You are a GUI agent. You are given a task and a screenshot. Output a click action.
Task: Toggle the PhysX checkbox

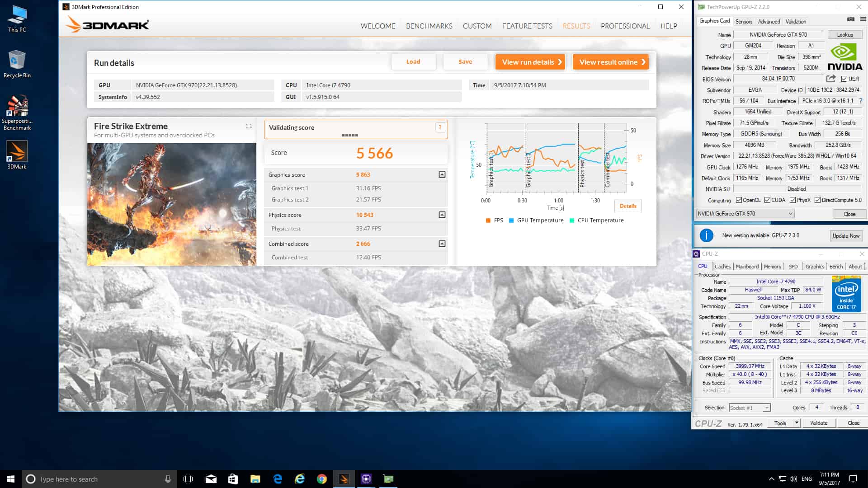(x=793, y=200)
